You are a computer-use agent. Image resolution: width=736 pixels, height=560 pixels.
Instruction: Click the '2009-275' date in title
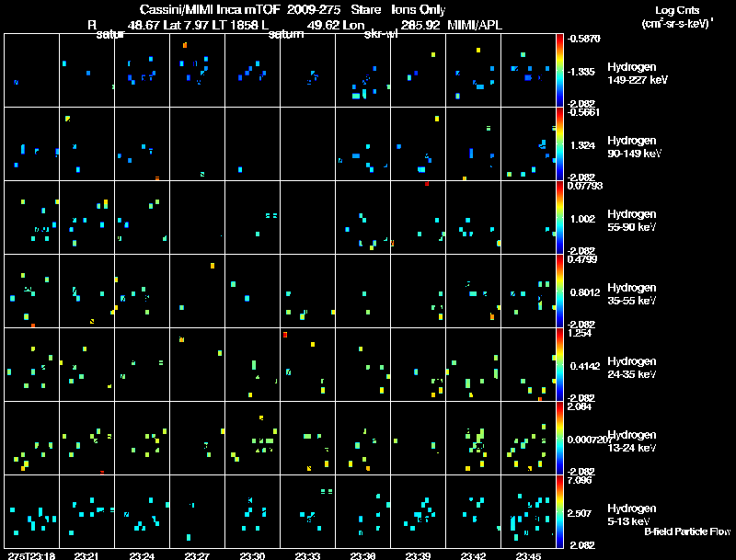pos(313,10)
